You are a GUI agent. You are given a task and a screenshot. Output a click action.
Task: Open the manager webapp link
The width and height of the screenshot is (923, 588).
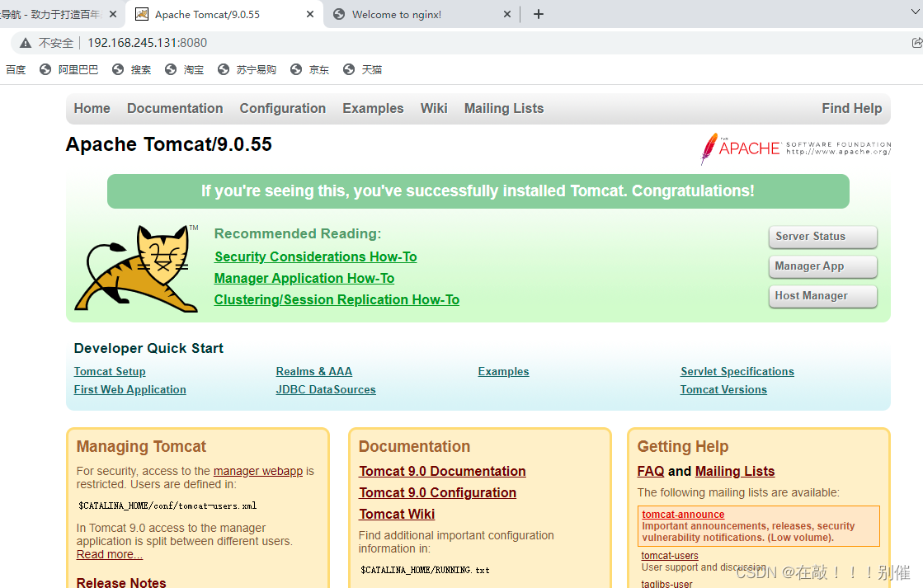point(258,471)
